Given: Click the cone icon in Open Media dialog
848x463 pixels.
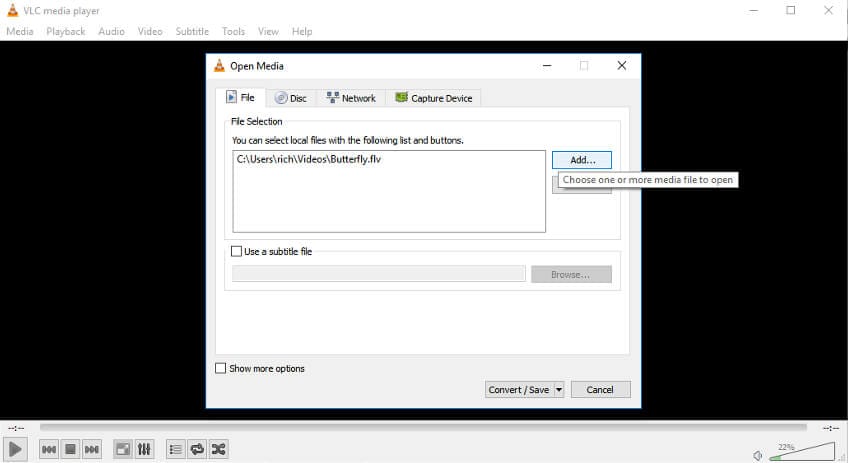Looking at the screenshot, I should coord(219,65).
